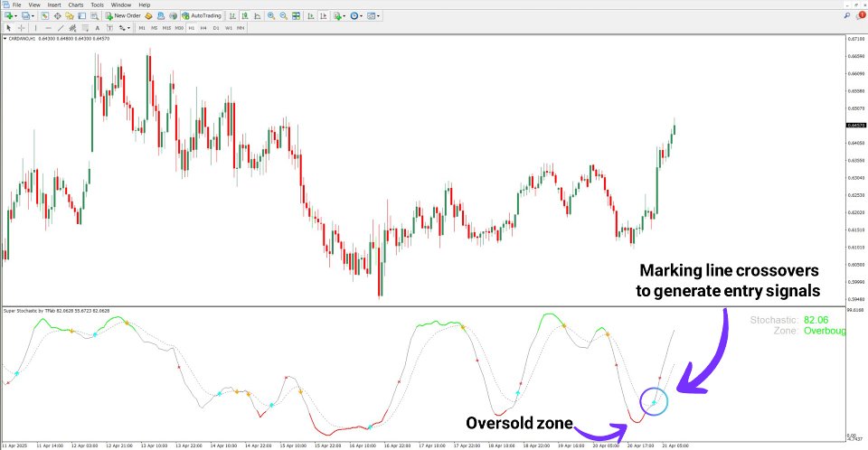868x450 pixels.
Task: Open the Insert menu
Action: point(54,5)
